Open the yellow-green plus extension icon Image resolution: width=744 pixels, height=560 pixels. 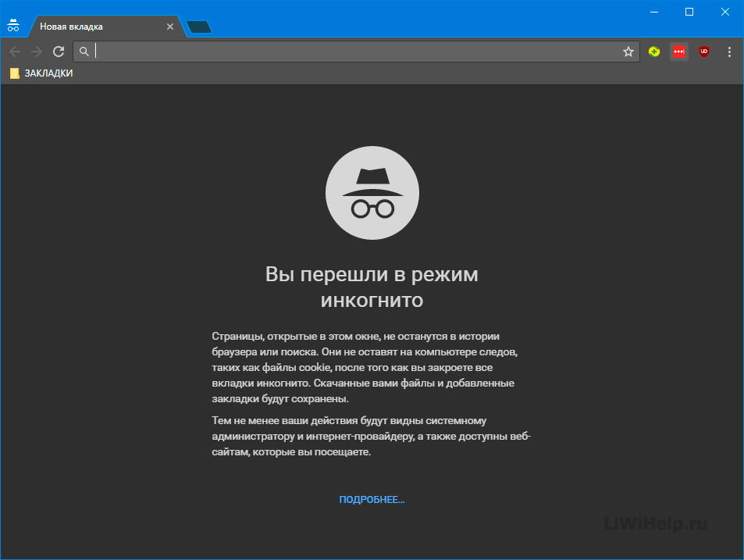pos(654,52)
